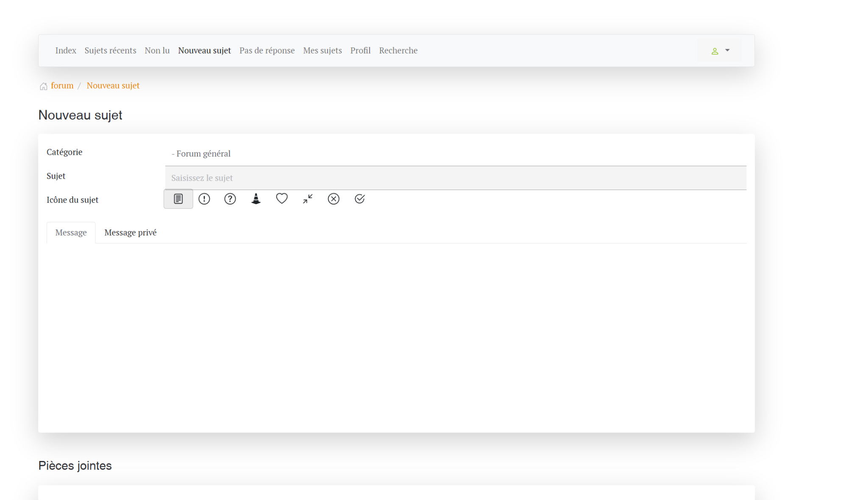This screenshot has width=868, height=500.
Task: Choose the circled checkmark topic icon
Action: coord(359,199)
